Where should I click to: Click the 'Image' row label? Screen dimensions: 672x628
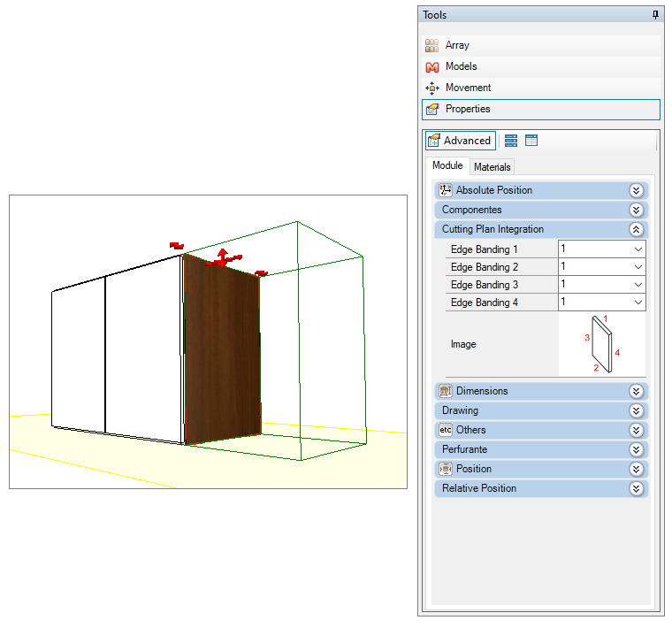pos(463,344)
